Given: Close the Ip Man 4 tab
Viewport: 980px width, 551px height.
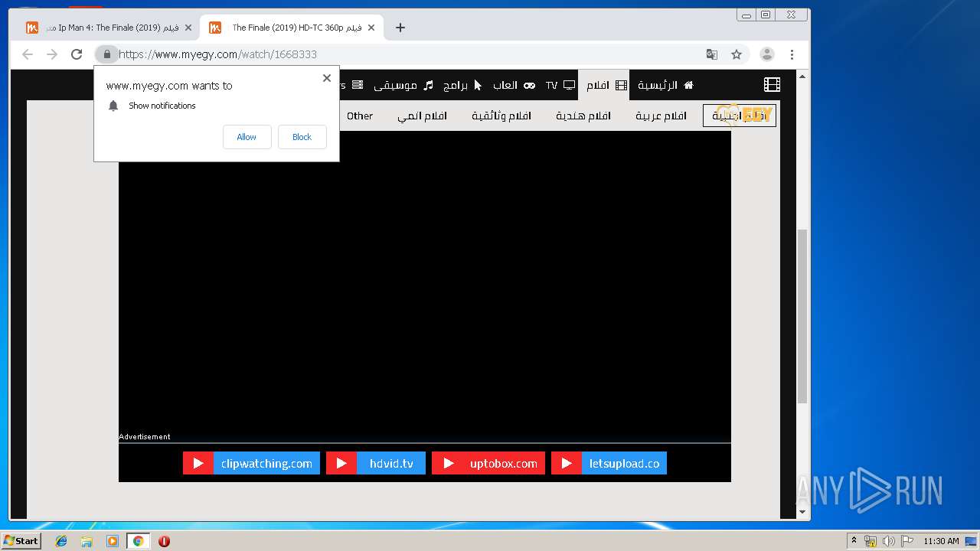Looking at the screenshot, I should point(188,28).
